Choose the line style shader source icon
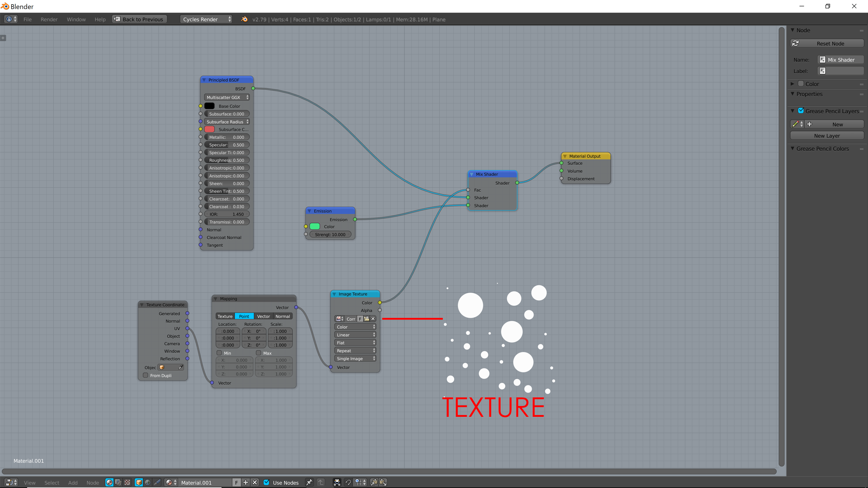This screenshot has height=488, width=868. tap(157, 482)
